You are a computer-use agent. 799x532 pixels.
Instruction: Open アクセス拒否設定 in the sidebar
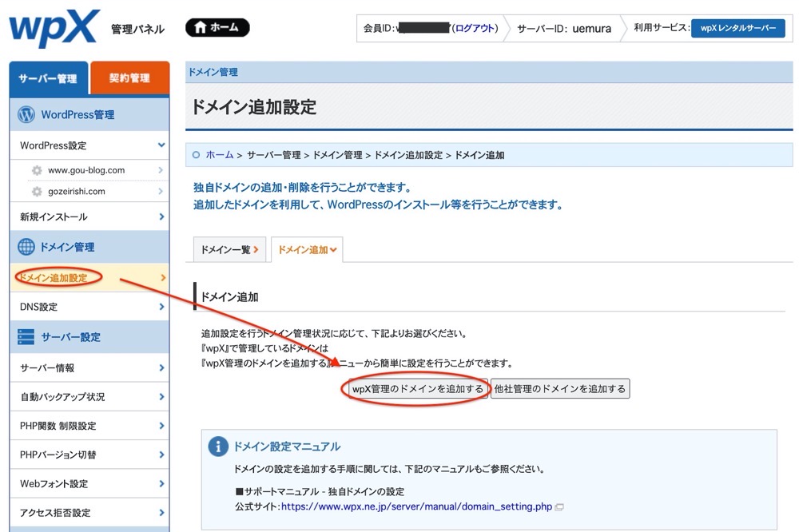pos(89,513)
